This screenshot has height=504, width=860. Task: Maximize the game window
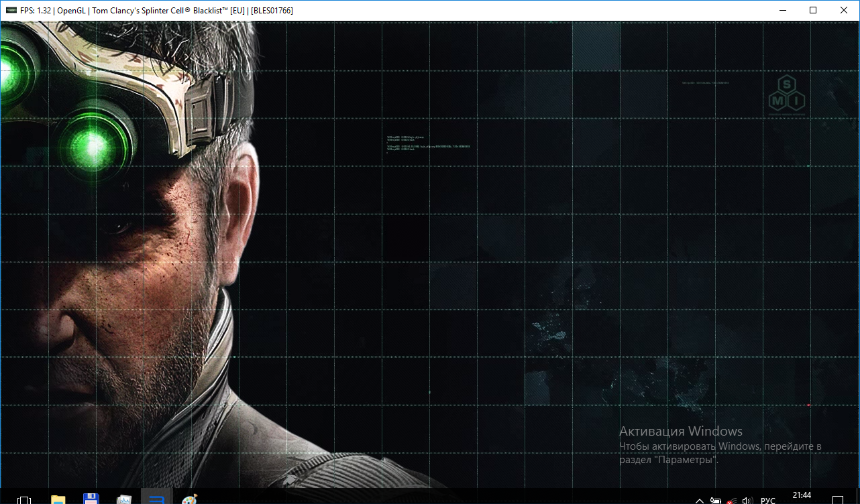coord(813,11)
